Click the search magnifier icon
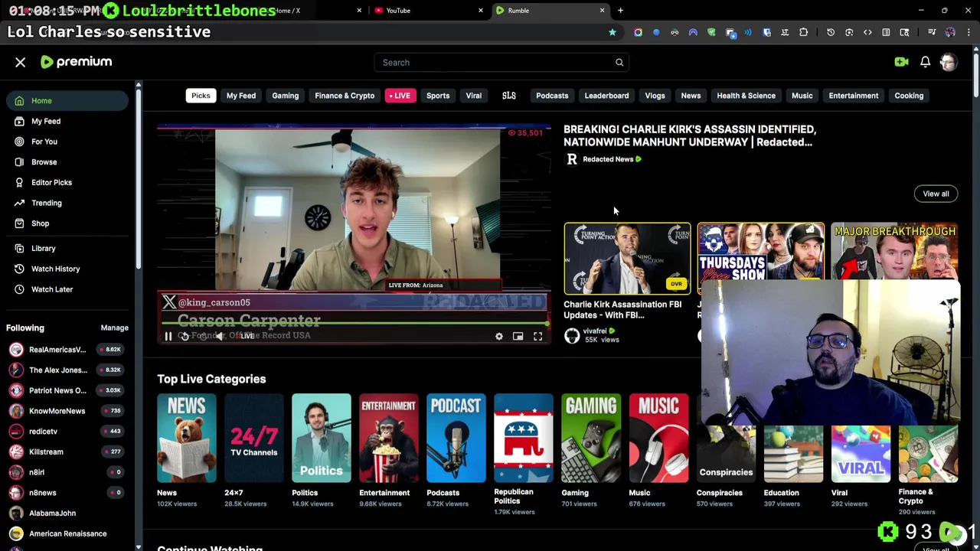 [619, 63]
